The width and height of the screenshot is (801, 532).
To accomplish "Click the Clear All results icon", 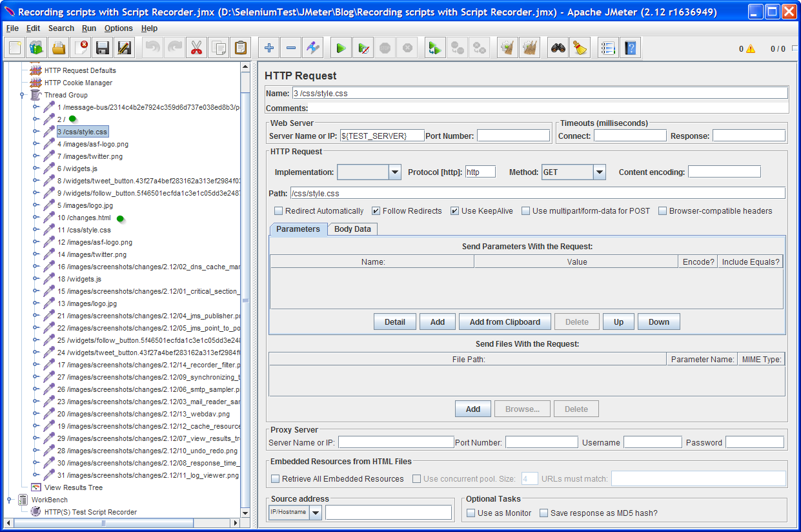I will tap(530, 48).
